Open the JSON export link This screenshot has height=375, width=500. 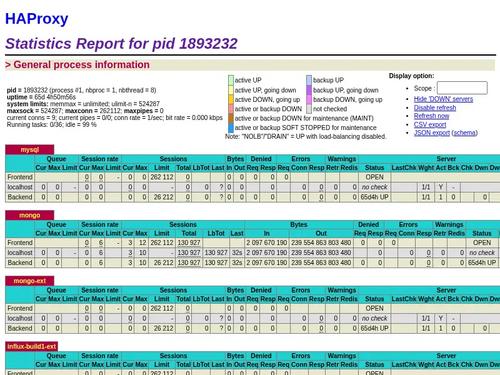click(432, 133)
